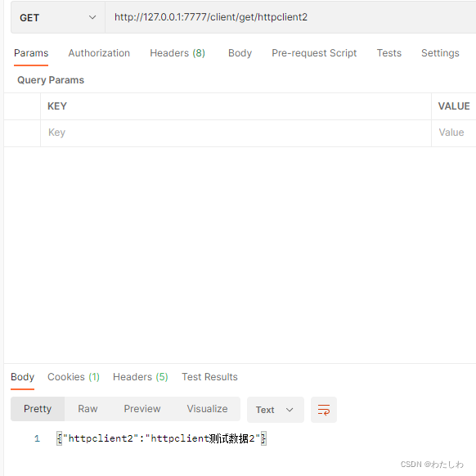476x476 pixels.
Task: Select the Raw view button
Action: (88, 409)
